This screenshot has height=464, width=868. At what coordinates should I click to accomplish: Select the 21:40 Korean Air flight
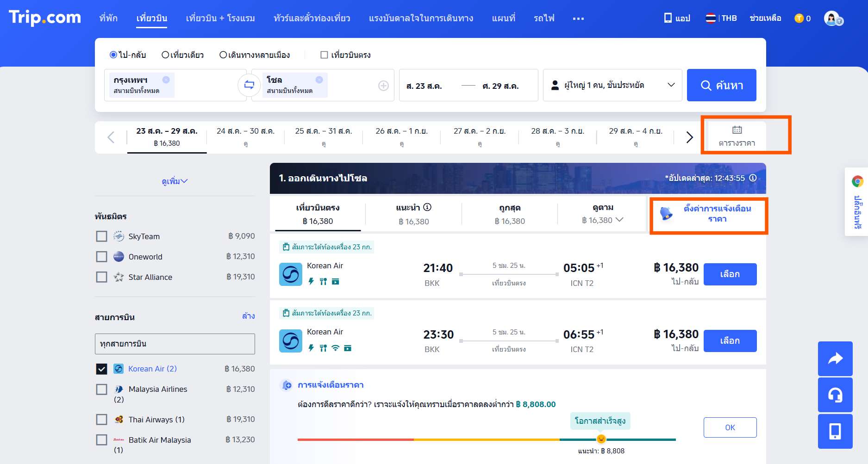click(x=730, y=274)
